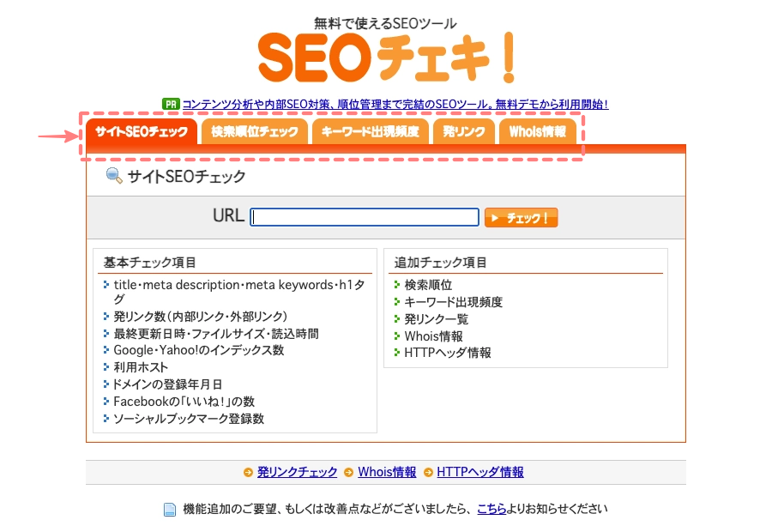Click the green bullet icon beside 発リンク一覧
This screenshot has width=772, height=532.
[x=397, y=319]
